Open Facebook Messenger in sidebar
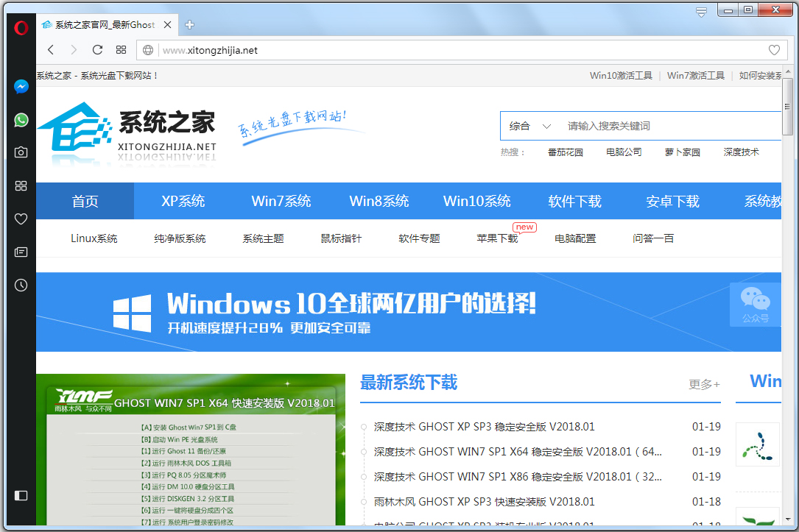The image size is (799, 532). [x=21, y=87]
